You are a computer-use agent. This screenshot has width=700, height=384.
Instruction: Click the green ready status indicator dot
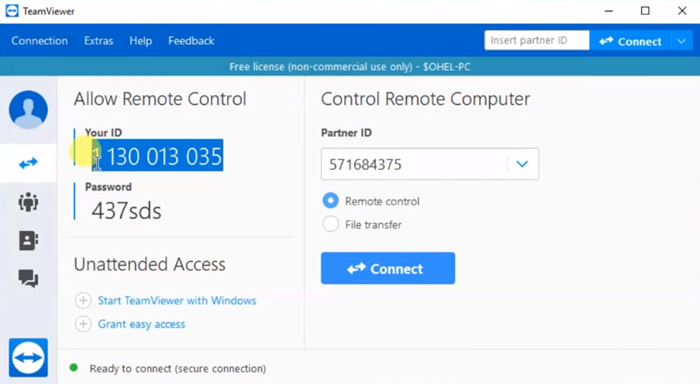point(74,368)
